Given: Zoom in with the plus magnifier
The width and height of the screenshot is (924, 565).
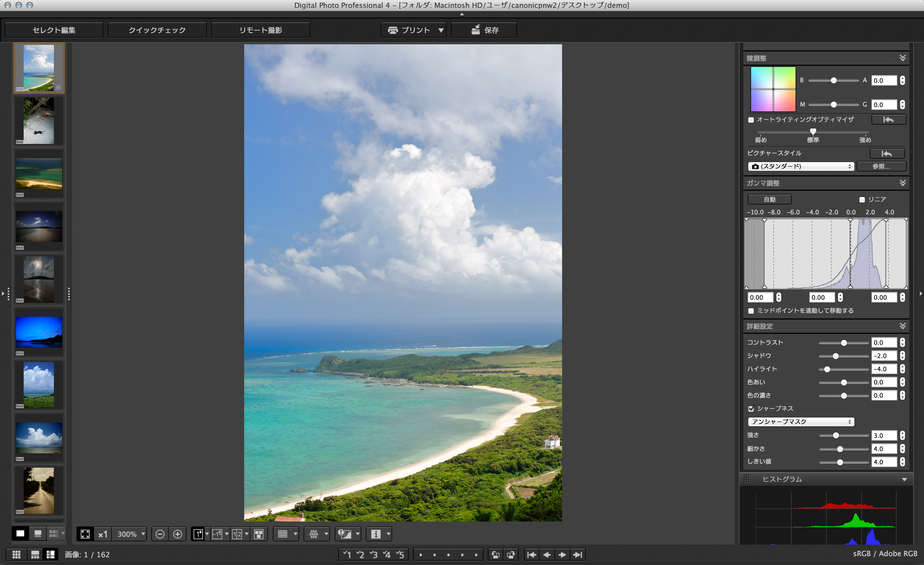Looking at the screenshot, I should [x=178, y=534].
